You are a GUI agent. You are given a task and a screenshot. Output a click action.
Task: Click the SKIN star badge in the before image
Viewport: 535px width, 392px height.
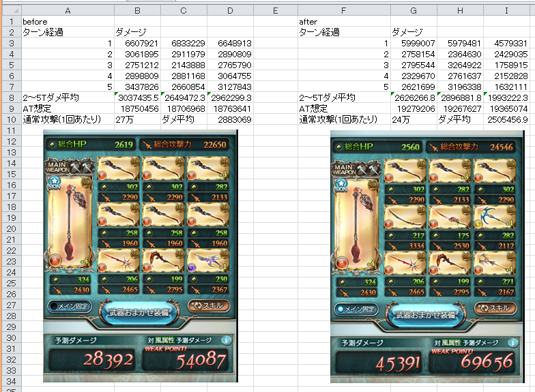pos(55,183)
